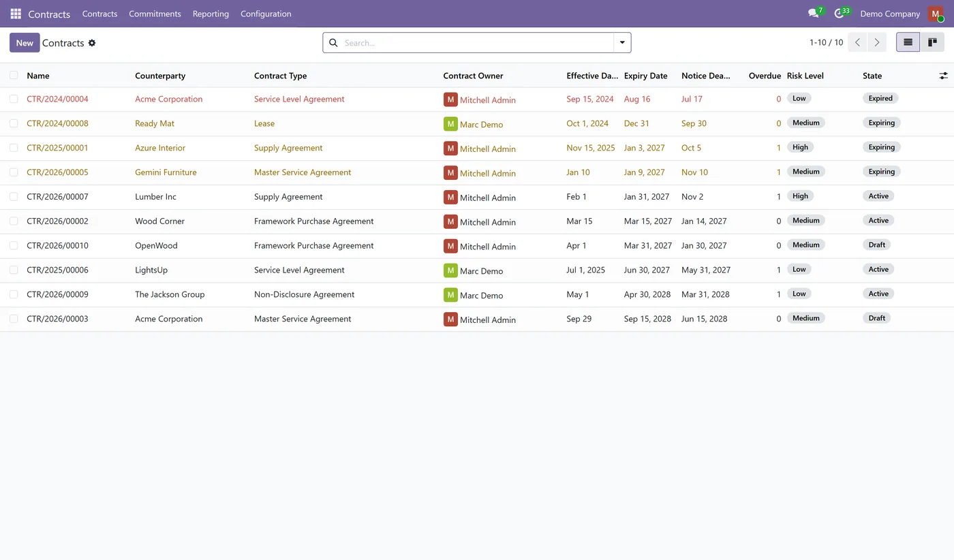
Task: Click owner avatar in The Jackson Group row
Action: point(450,295)
